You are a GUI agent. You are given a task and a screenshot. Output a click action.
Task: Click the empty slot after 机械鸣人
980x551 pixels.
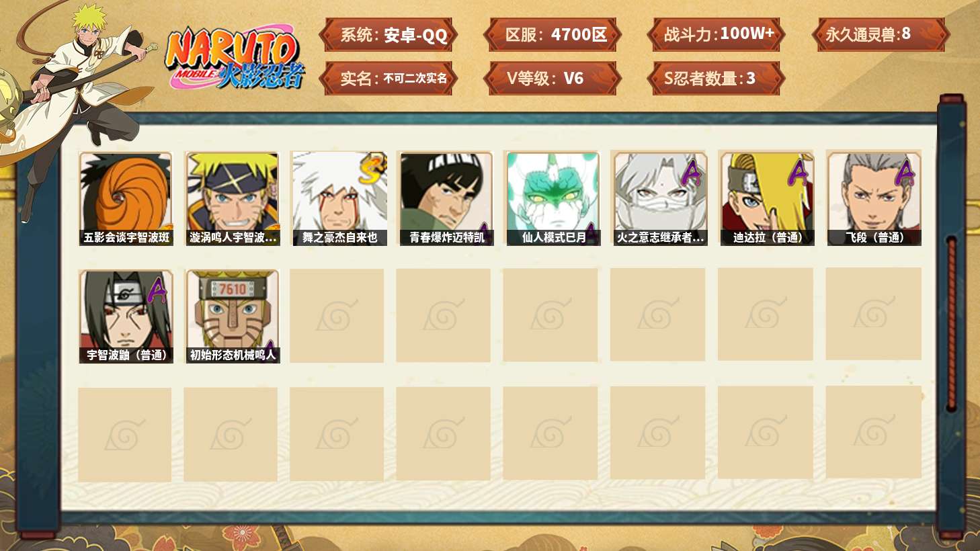coord(337,316)
